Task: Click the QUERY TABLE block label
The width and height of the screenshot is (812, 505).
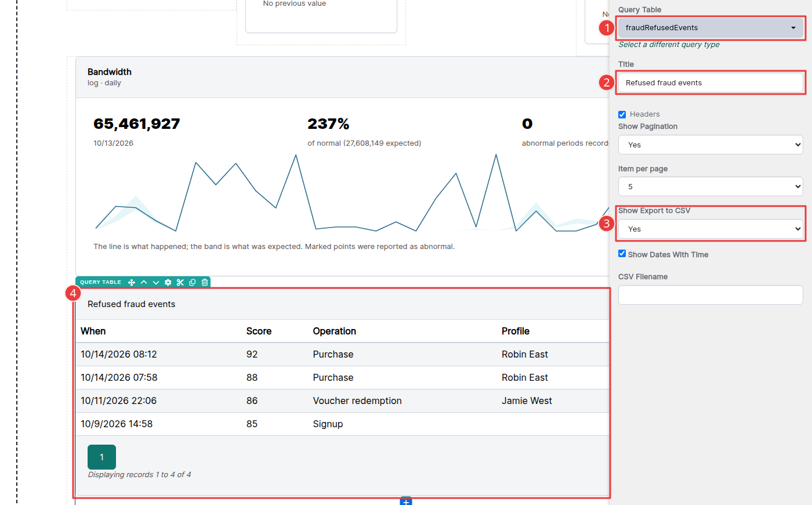Action: click(x=100, y=282)
